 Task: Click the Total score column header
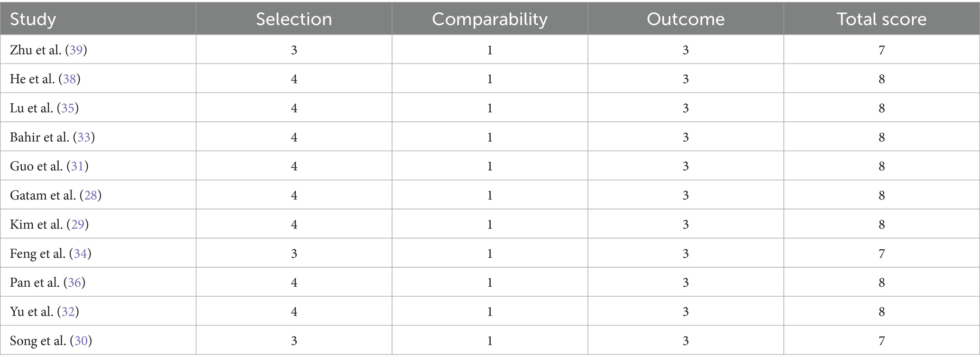(x=881, y=19)
